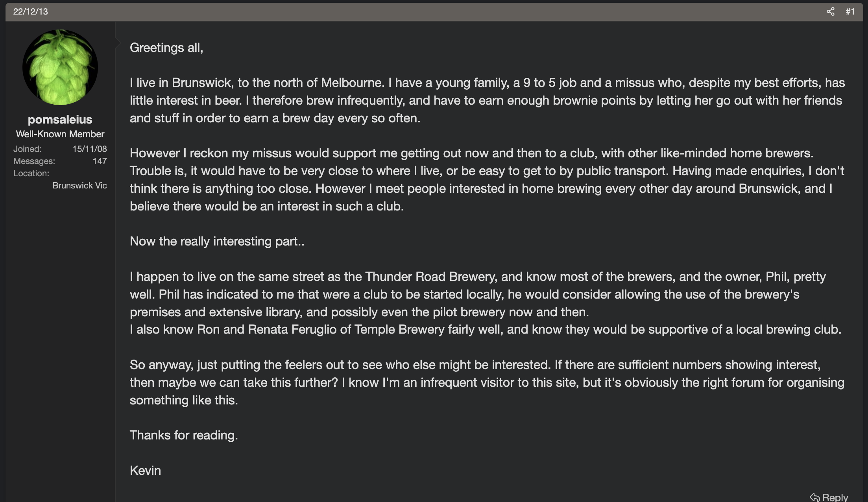The width and height of the screenshot is (868, 502).
Task: Click the Location label
Action: 31,173
